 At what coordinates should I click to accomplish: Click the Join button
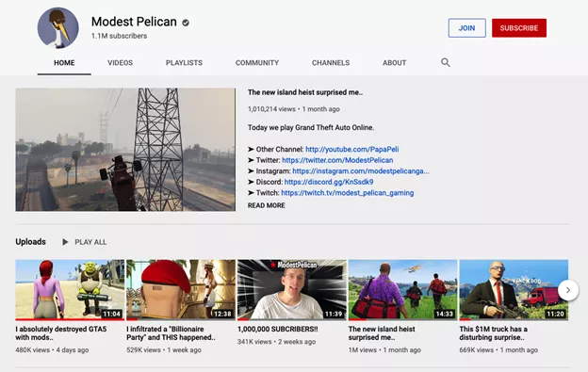point(466,28)
